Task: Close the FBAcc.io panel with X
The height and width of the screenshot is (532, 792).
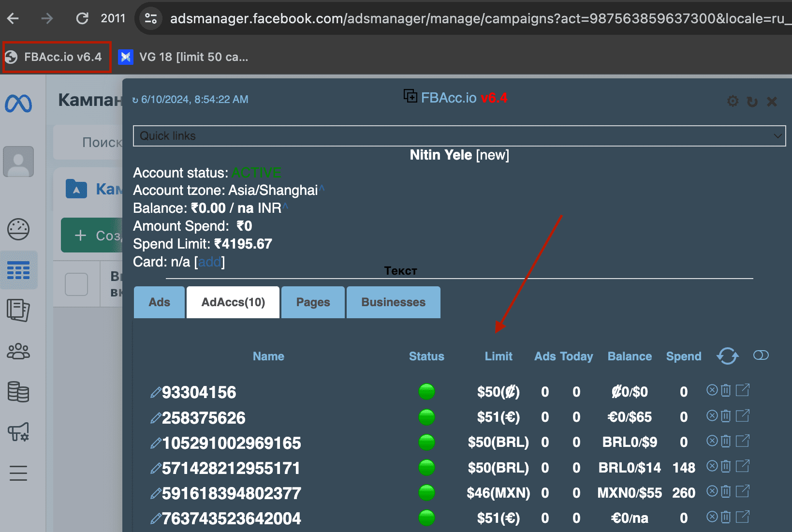Action: coord(772,102)
